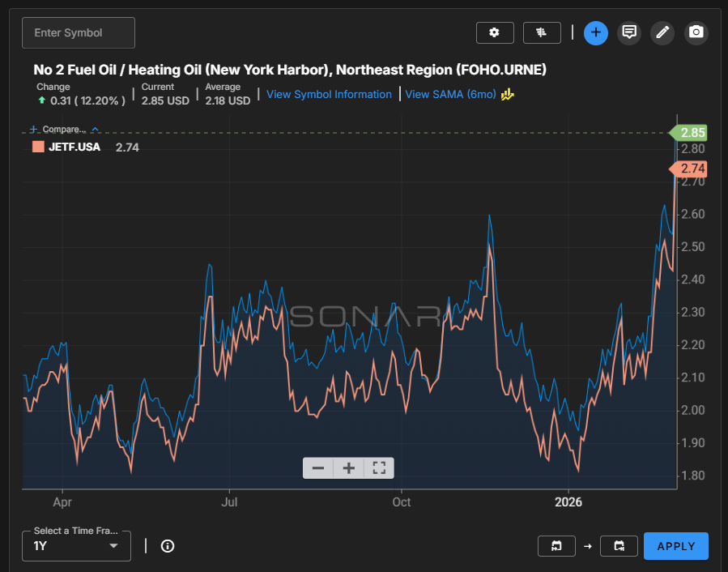Click the plus icon beside Compare
Viewport: 728px width, 572px height.
(x=33, y=129)
